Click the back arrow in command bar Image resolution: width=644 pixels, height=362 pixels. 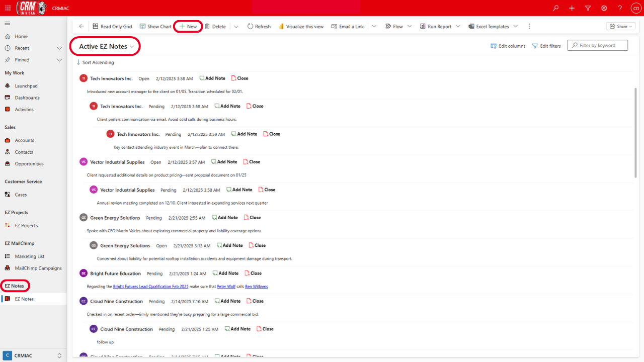pyautogui.click(x=82, y=27)
